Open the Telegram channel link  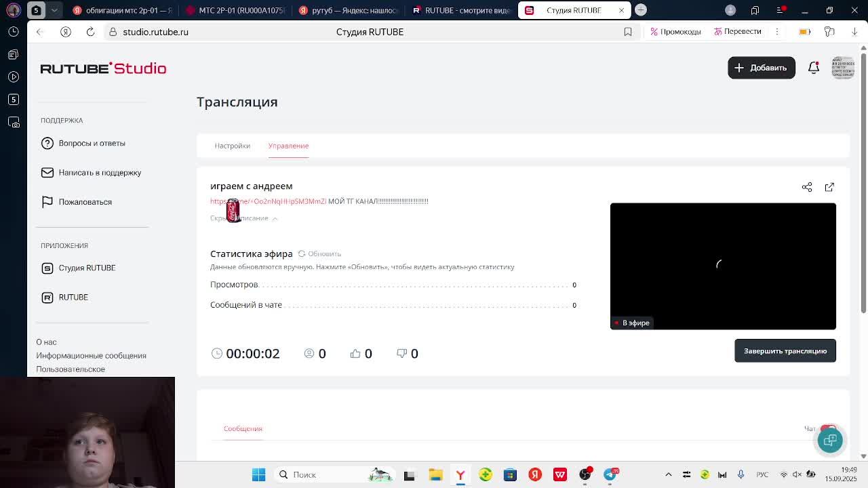coord(268,201)
